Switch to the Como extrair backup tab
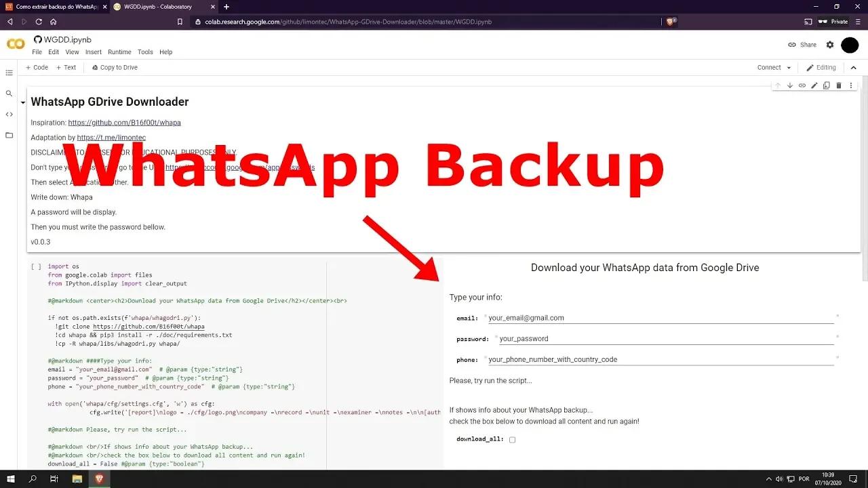The height and width of the screenshot is (488, 868). [54, 7]
